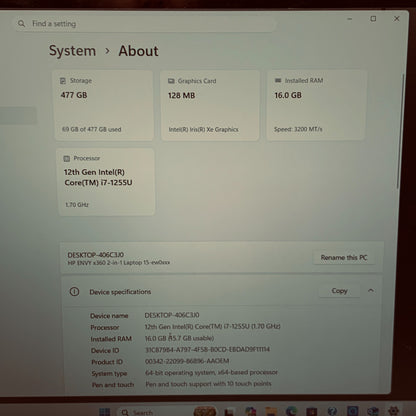
Task: Open the Windows Start menu
Action: point(104,412)
